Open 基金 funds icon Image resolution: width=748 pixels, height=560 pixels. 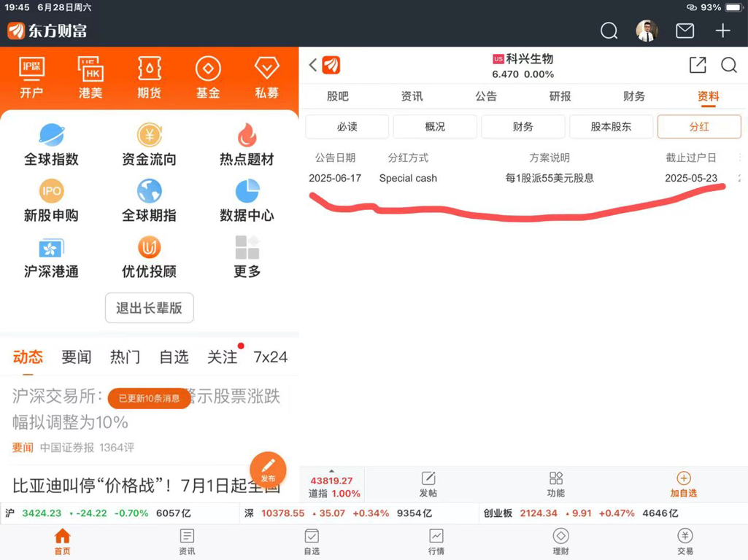coord(208,77)
